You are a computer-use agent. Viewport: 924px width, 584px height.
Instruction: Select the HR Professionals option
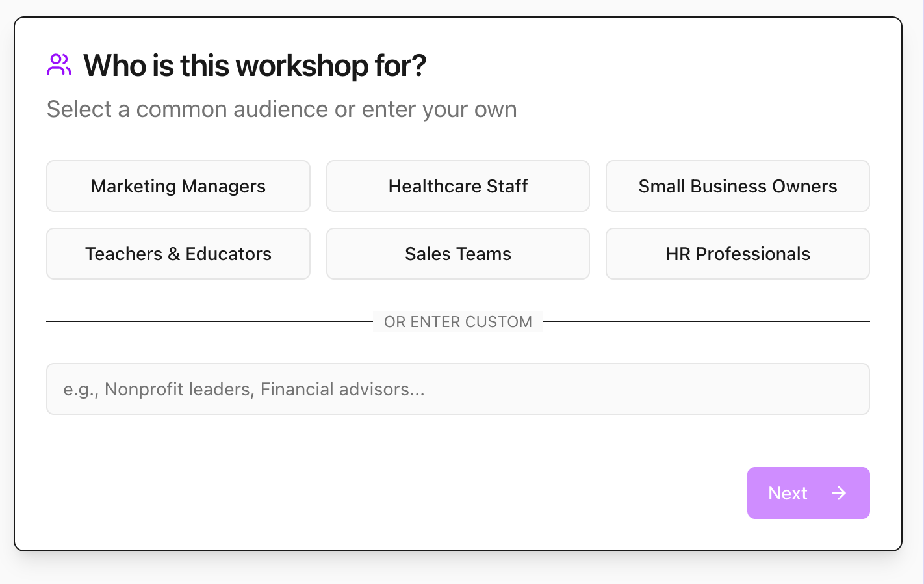click(738, 254)
